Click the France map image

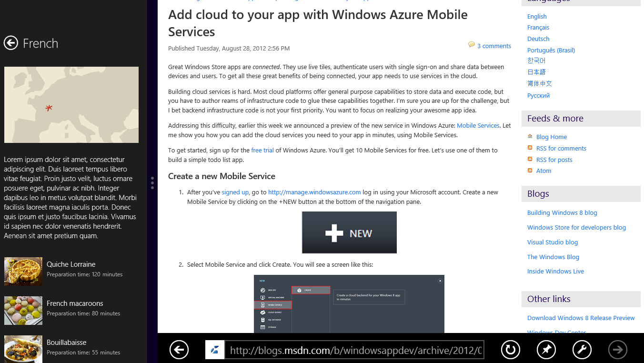click(71, 105)
